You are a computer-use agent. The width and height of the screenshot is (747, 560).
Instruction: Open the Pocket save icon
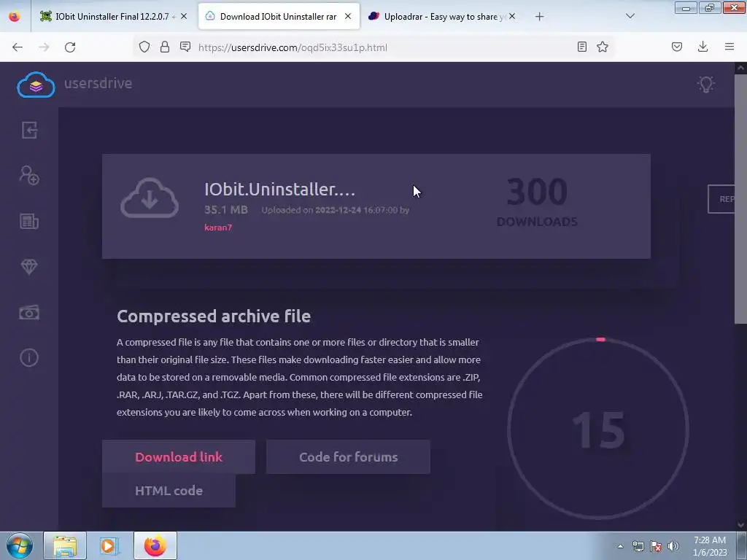click(677, 47)
